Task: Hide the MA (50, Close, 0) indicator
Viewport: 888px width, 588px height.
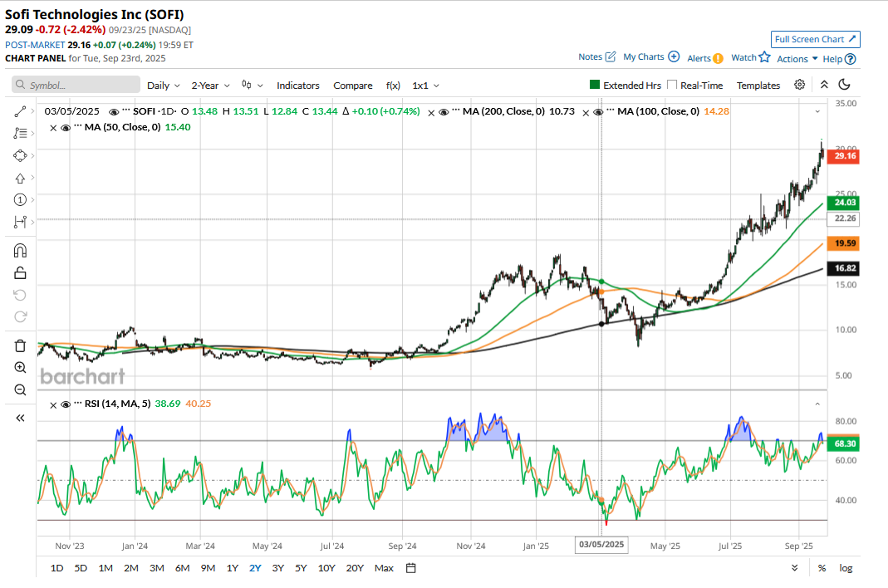Action: 66,127
